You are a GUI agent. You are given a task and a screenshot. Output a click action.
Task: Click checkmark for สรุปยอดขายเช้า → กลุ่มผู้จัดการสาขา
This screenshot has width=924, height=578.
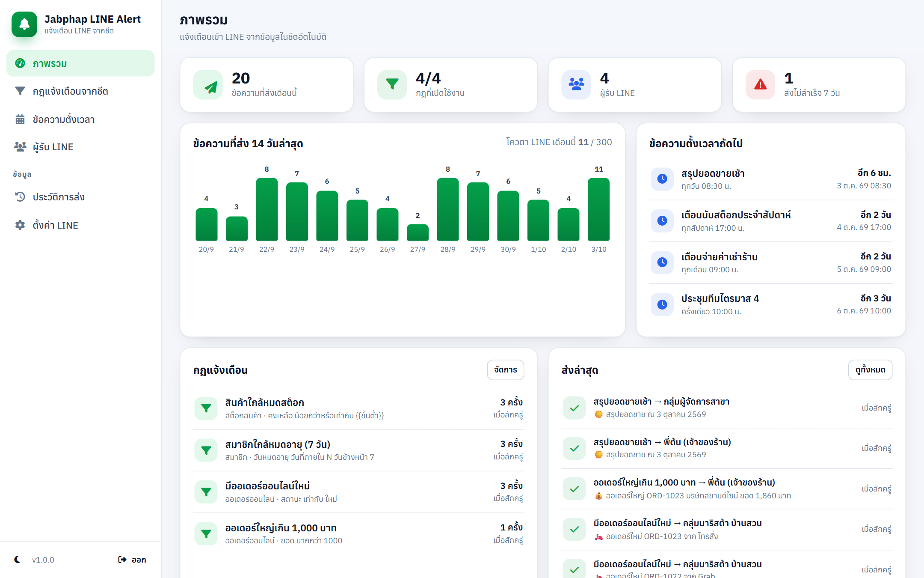[575, 408]
